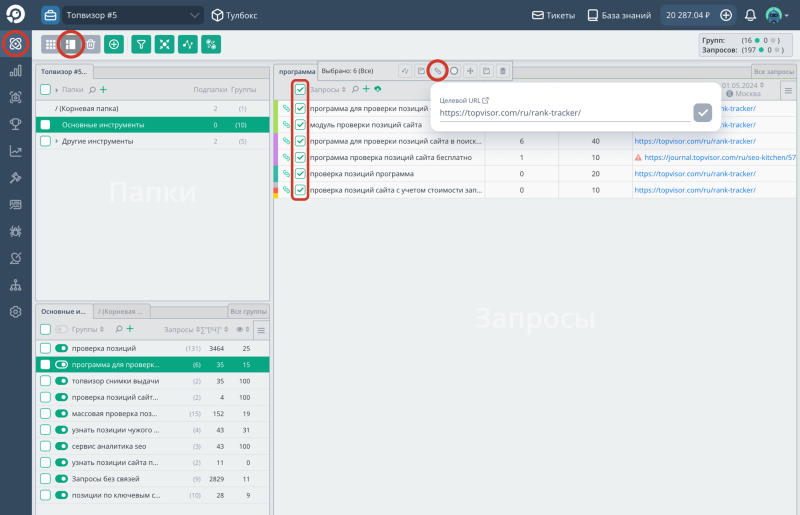
Task: Expand the "Другие инструменты" folder
Action: [x=57, y=141]
